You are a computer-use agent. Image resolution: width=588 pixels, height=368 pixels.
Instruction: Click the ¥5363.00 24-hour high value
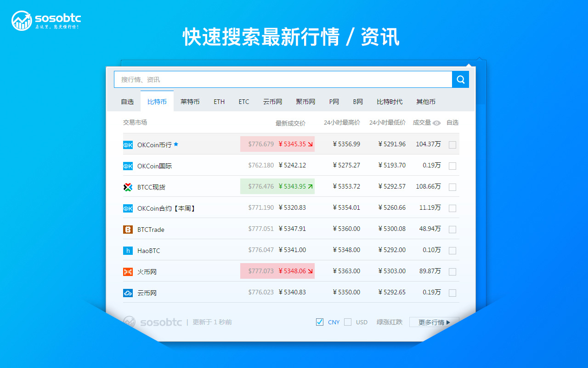pos(346,271)
